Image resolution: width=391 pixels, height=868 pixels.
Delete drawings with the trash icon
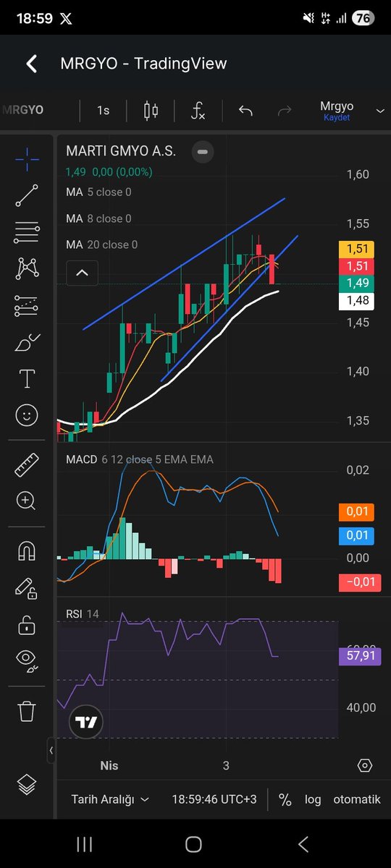pos(27,710)
